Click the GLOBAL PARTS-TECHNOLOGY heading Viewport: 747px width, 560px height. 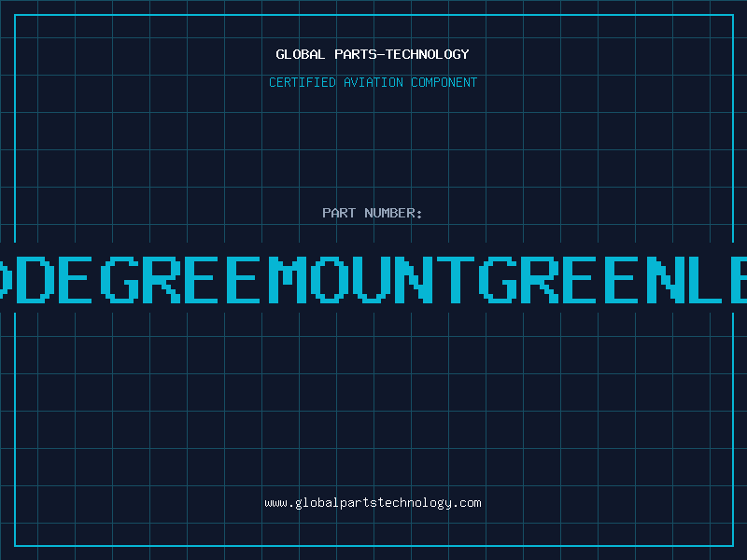coord(373,54)
